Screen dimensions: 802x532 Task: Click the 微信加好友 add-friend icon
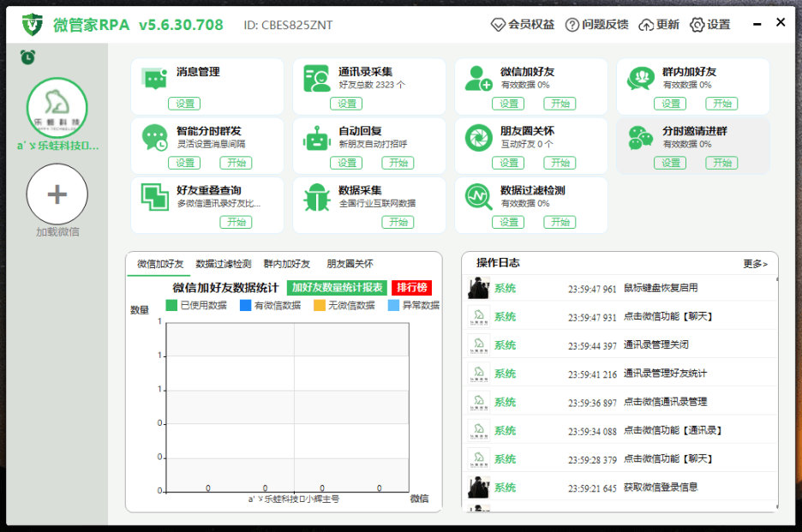[x=478, y=77]
